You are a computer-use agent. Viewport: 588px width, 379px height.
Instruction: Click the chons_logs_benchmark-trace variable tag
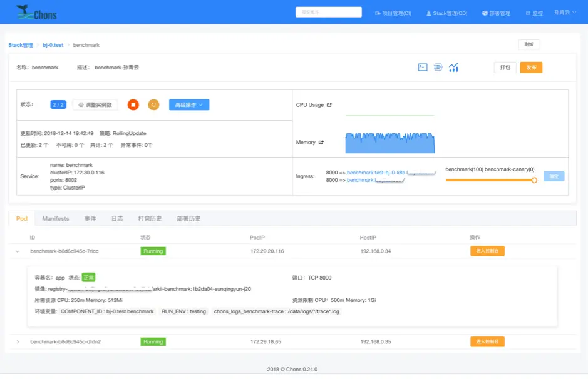coord(276,311)
